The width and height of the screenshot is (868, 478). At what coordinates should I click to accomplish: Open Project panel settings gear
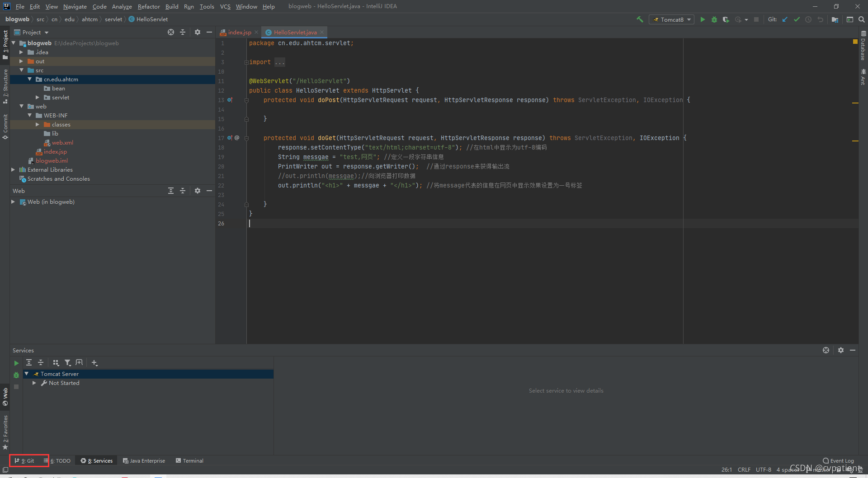198,32
